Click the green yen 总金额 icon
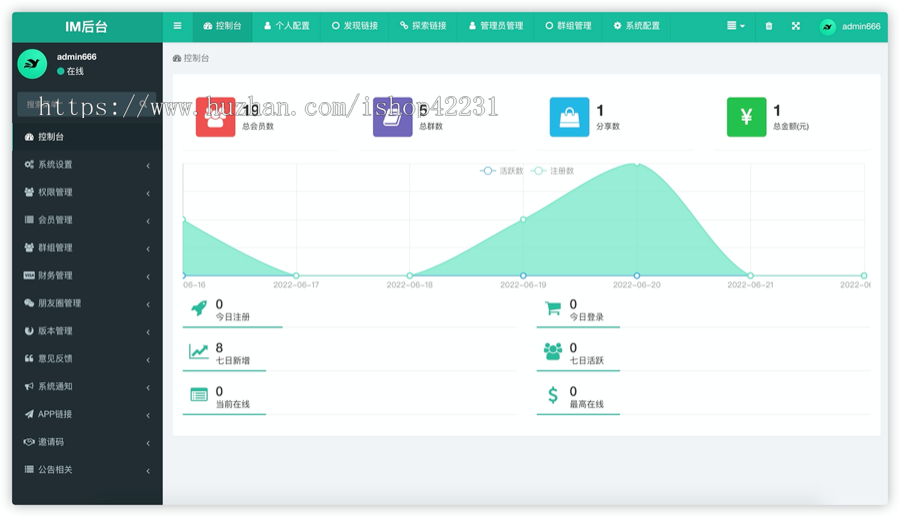 [746, 117]
